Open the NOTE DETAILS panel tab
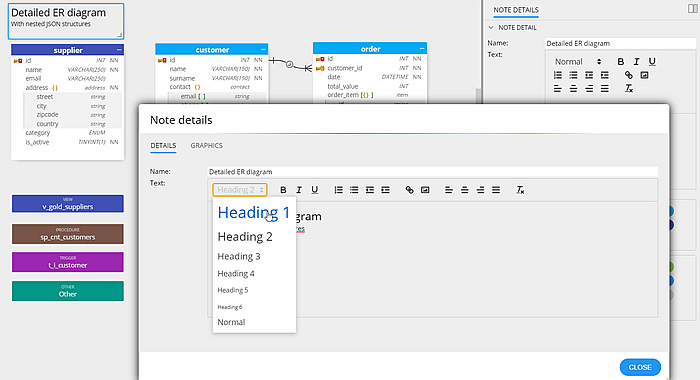Screen dimensions: 700x380 pyautogui.click(x=516, y=10)
